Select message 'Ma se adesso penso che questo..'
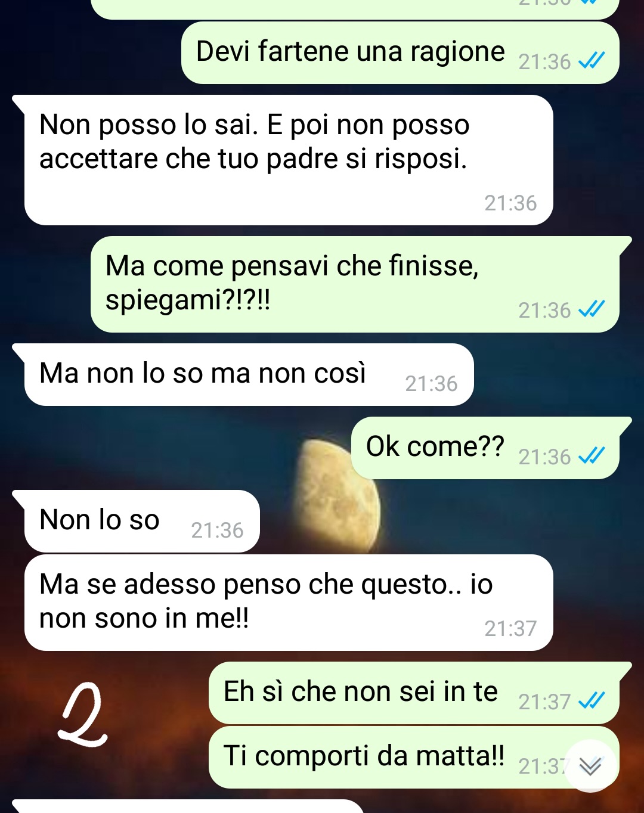644x813 pixels. (289, 603)
